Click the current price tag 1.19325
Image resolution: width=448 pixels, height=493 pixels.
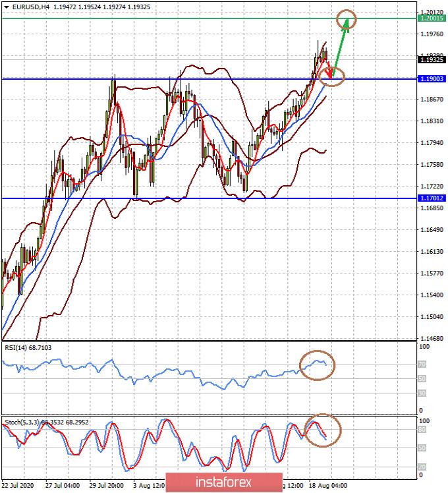432,59
